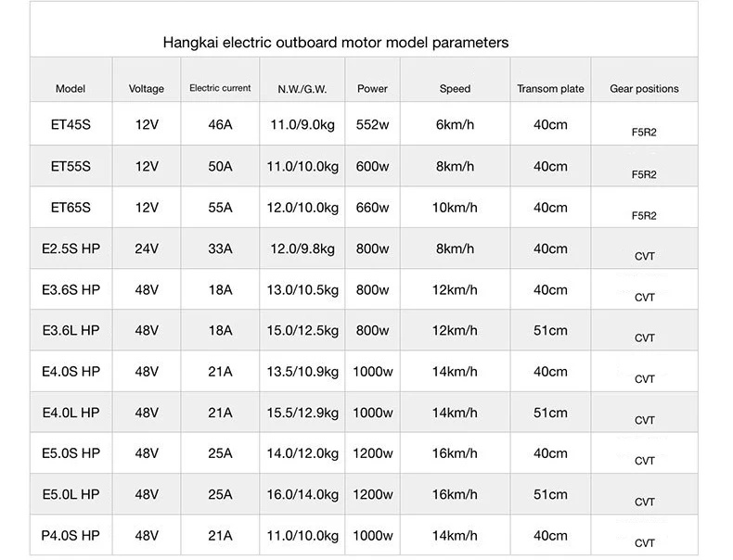Click the Electric current column header
733x560 pixels.
[220, 89]
